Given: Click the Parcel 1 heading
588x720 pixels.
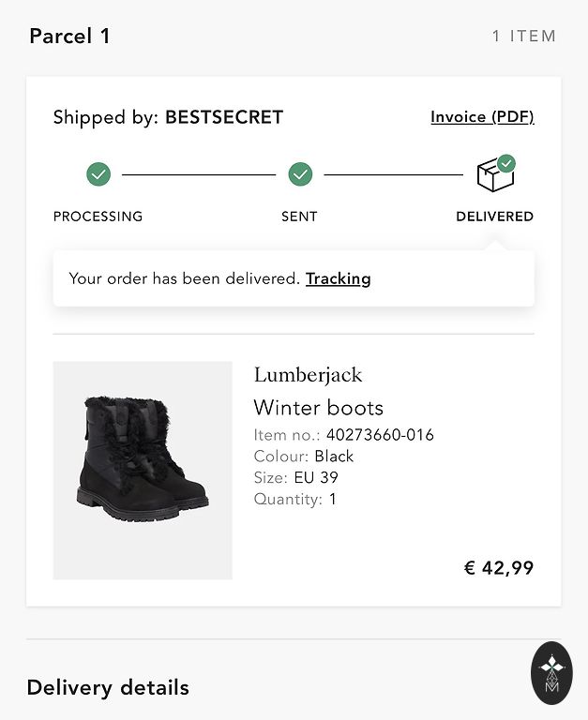Looking at the screenshot, I should (69, 37).
